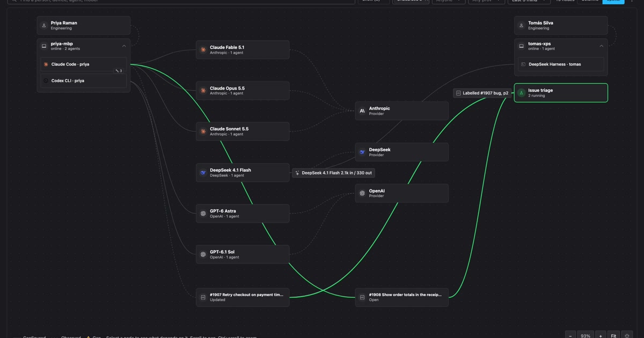Viewport: 644px width, 338px height.
Task: Zoom out with the minus button
Action: click(570, 334)
